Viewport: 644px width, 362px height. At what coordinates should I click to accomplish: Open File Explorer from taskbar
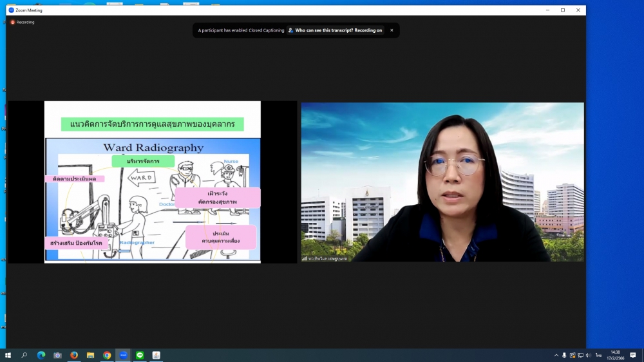tap(90, 355)
